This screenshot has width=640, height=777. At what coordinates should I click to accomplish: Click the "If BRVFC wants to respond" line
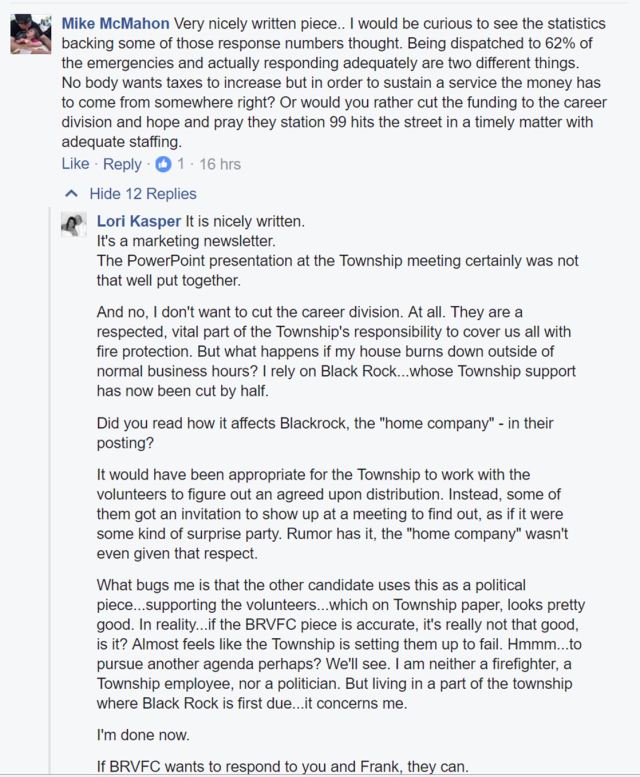282,768
